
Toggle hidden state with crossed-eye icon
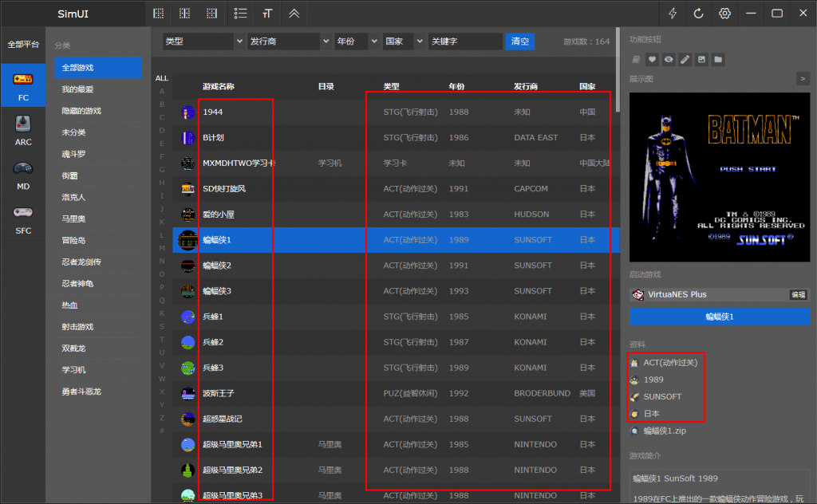point(669,59)
